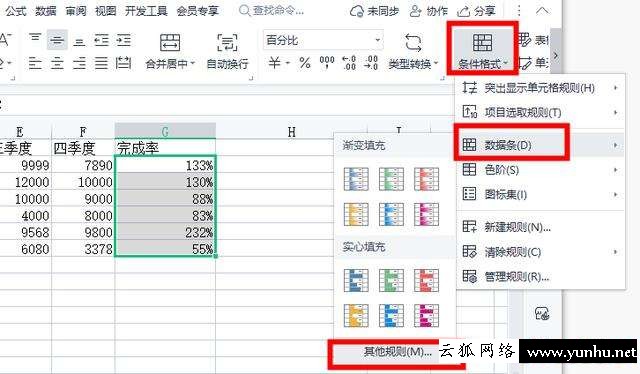This screenshot has width=640, height=374.
Task: Switch to Developer Tools (开发工具) tab
Action: point(146,11)
